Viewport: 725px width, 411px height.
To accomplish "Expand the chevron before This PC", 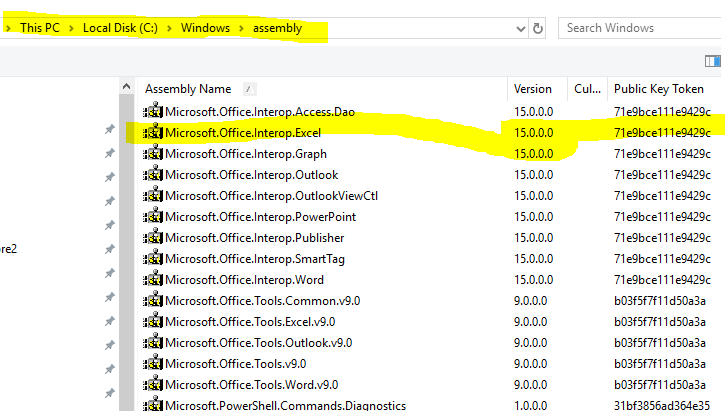I will point(8,28).
